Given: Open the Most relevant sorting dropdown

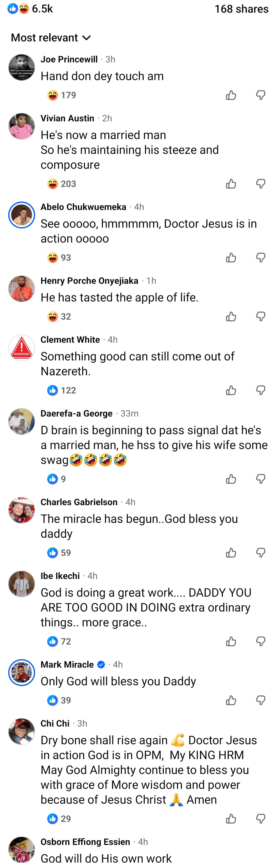Looking at the screenshot, I should (x=51, y=37).
